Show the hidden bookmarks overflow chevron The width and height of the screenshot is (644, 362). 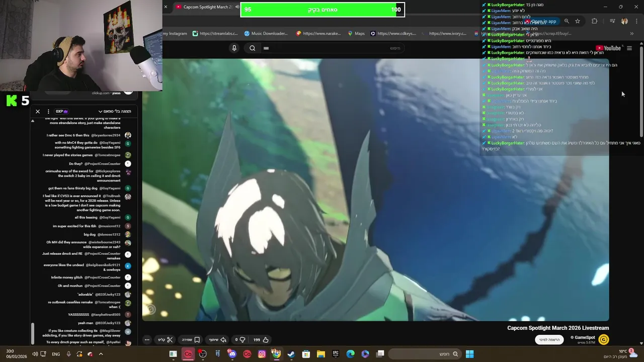point(631,34)
